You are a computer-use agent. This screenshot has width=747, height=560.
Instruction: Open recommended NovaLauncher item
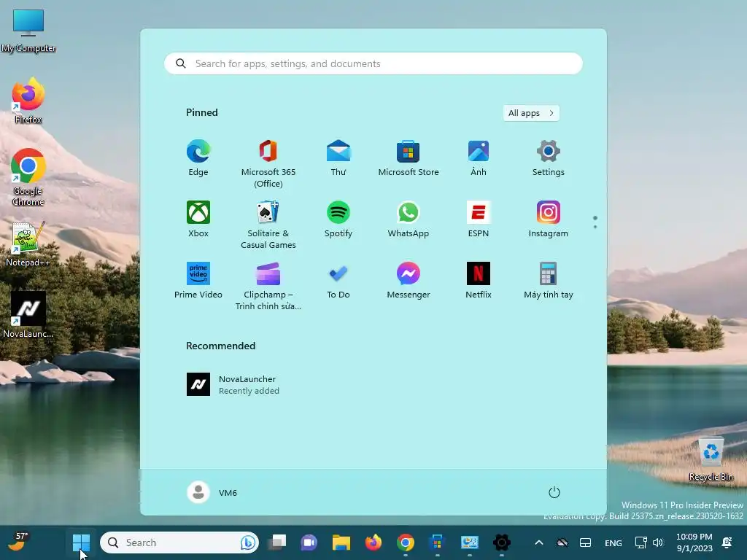(x=233, y=385)
